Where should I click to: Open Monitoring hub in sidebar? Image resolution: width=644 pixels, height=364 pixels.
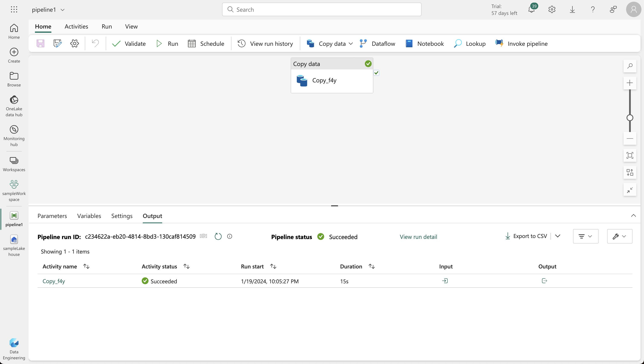pos(14,136)
